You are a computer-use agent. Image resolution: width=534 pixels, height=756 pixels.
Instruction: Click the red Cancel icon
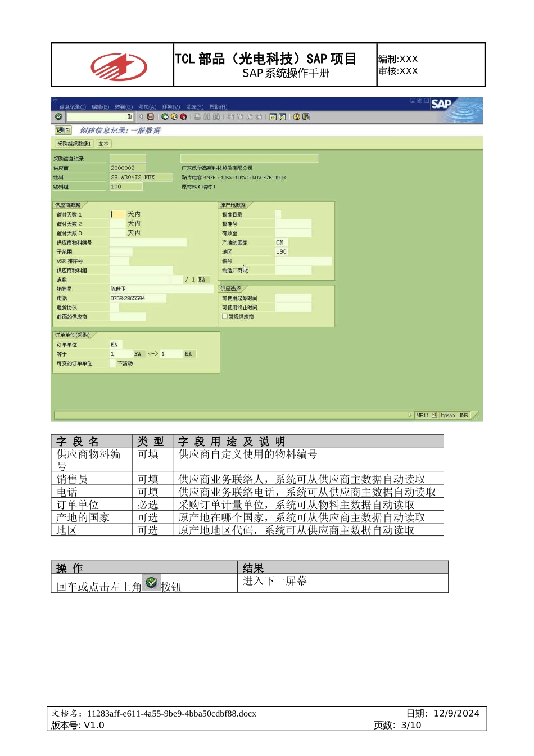183,116
